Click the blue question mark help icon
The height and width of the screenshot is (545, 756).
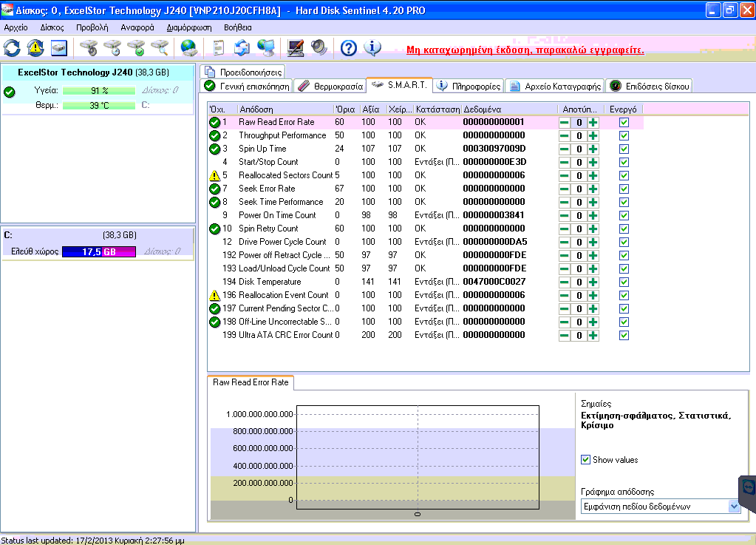[349, 48]
